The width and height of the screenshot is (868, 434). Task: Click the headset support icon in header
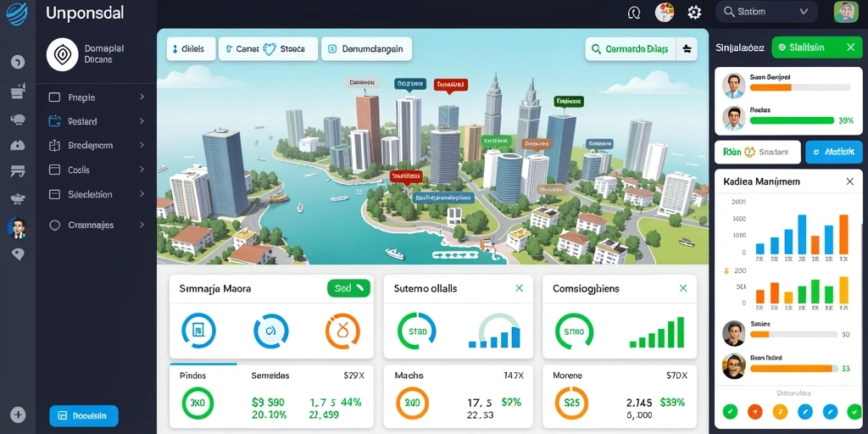pos(634,12)
